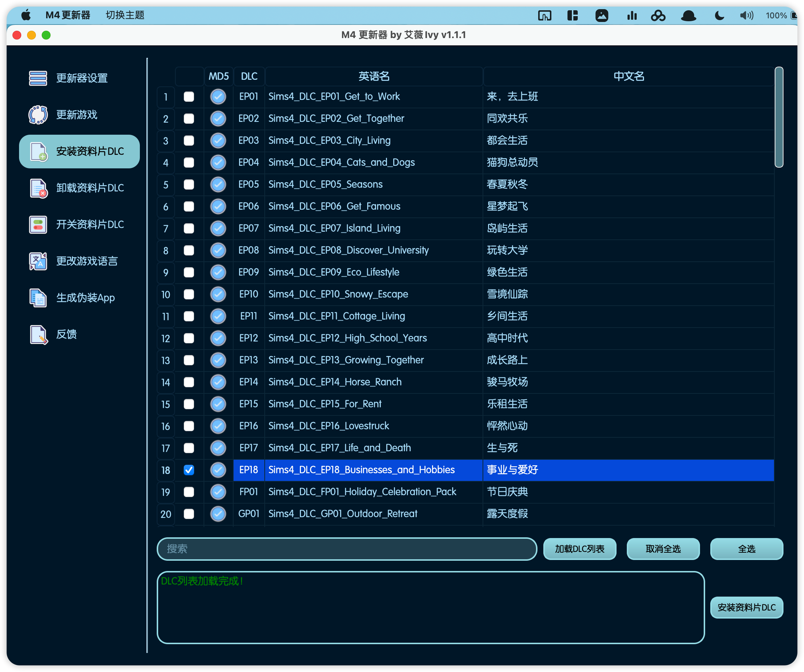Image resolution: width=804 pixels, height=672 pixels.
Task: Click the 全选 button
Action: coord(747,549)
